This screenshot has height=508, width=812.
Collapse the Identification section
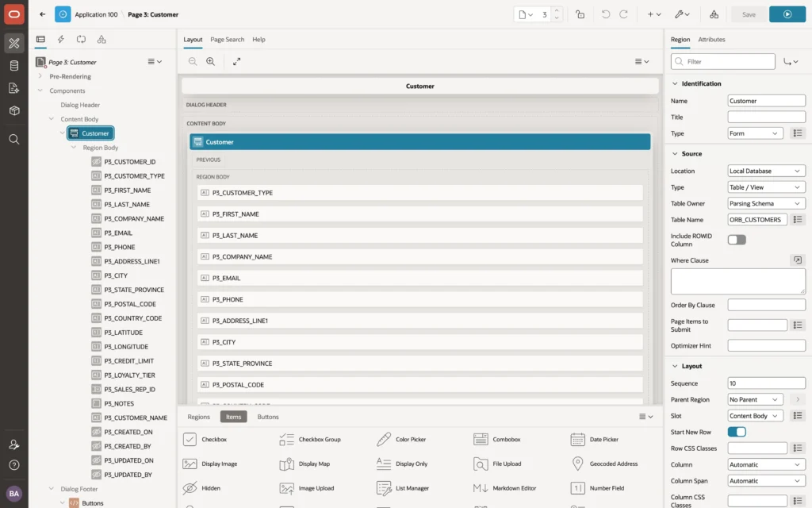(x=675, y=83)
